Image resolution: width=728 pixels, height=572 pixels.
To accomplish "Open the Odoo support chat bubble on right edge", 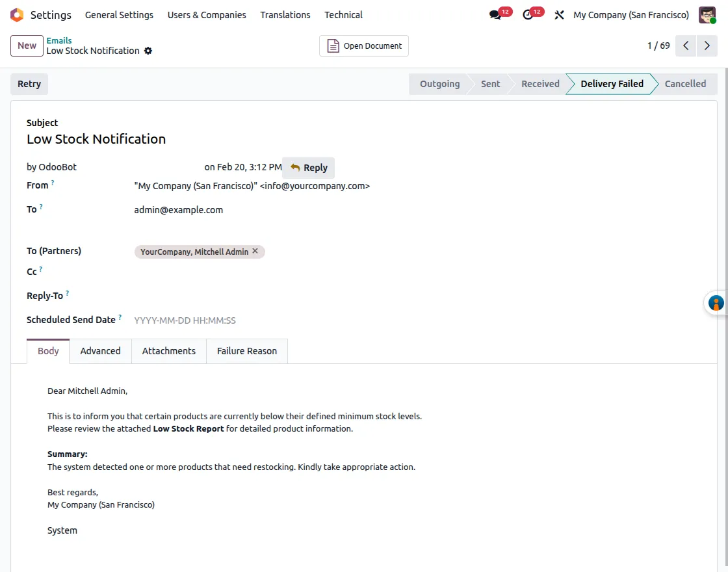I will pyautogui.click(x=716, y=302).
